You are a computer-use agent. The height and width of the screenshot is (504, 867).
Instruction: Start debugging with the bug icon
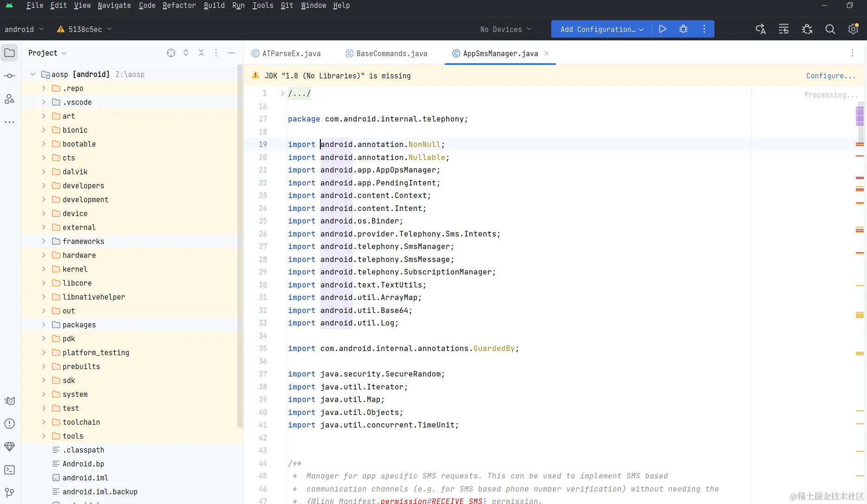coord(683,29)
